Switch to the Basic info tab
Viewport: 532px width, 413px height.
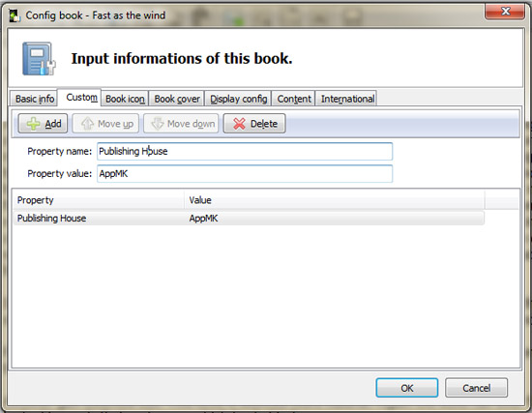point(35,99)
